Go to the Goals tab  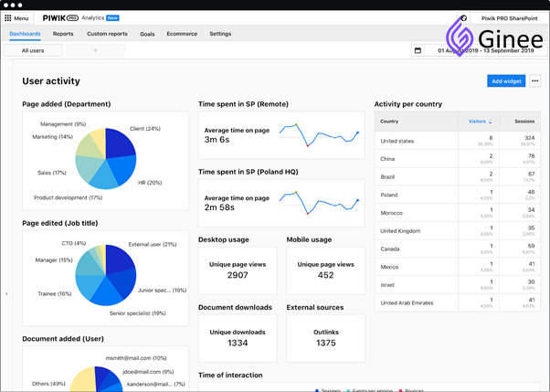point(147,34)
